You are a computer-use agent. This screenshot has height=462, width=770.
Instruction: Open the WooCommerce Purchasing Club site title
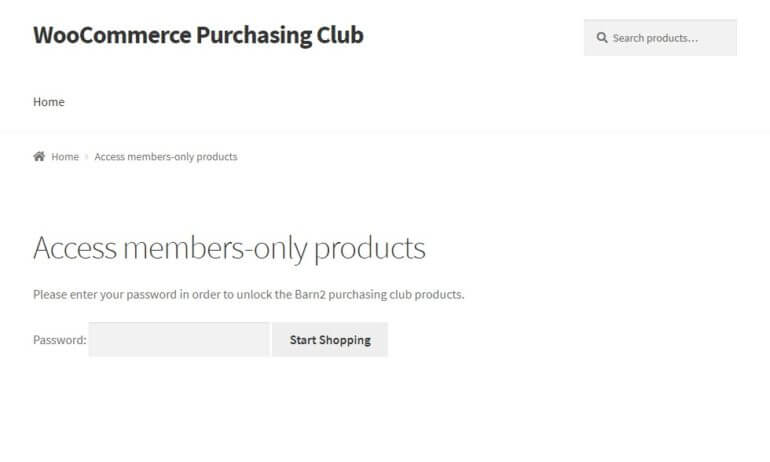(198, 35)
